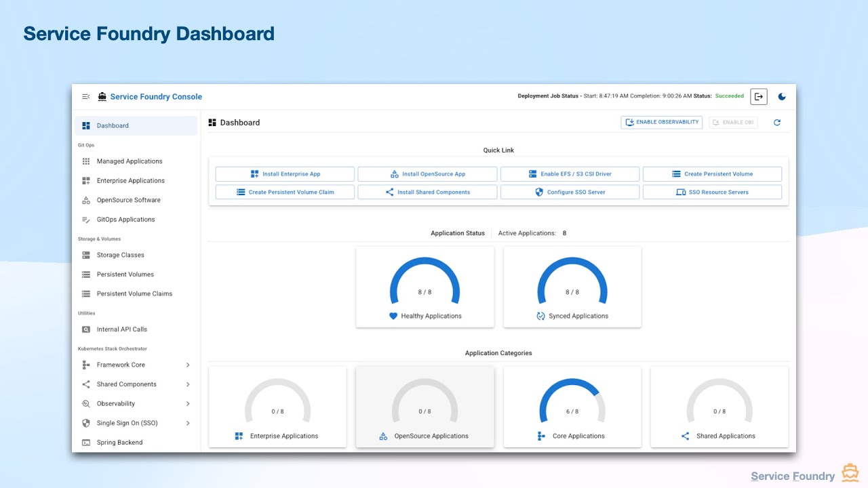
Task: Click the Install OpenSource App quick link
Action: pyautogui.click(x=427, y=174)
